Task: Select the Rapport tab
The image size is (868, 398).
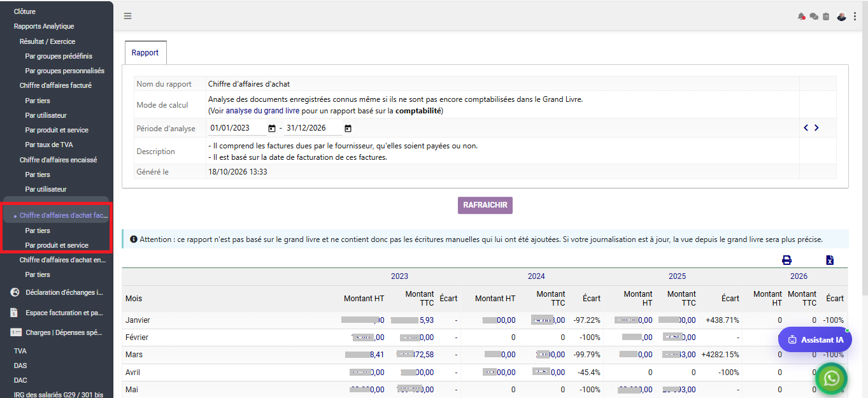Action: point(145,53)
